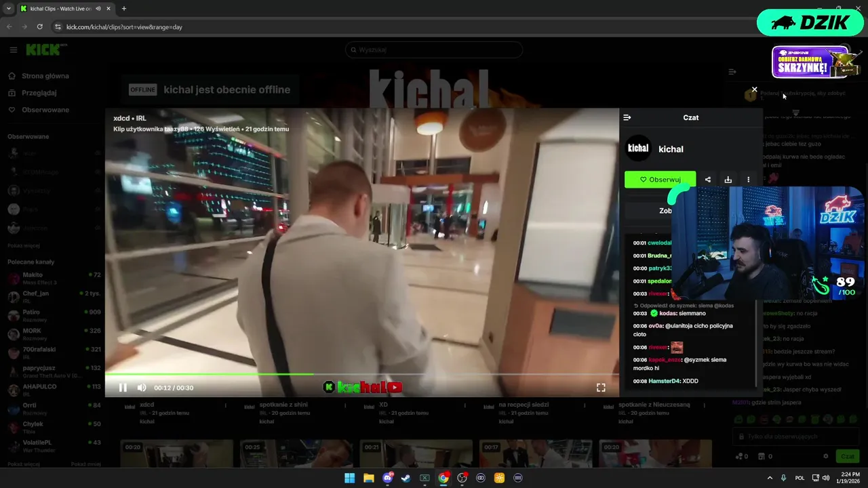Open clip titled 'na recepcji siedzi'

(x=524, y=405)
